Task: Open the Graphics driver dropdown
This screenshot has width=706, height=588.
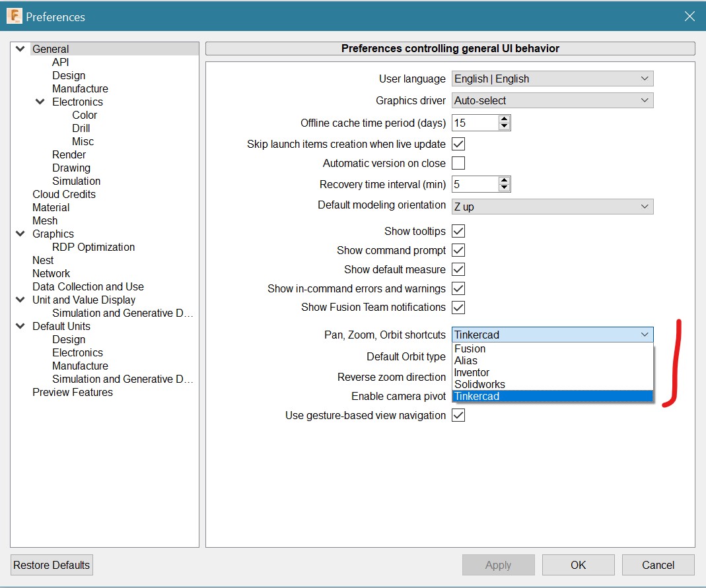Action: pos(553,100)
